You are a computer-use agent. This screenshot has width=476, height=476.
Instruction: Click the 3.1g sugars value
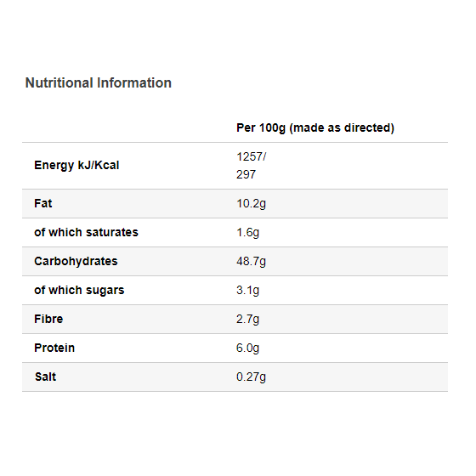coord(247,290)
